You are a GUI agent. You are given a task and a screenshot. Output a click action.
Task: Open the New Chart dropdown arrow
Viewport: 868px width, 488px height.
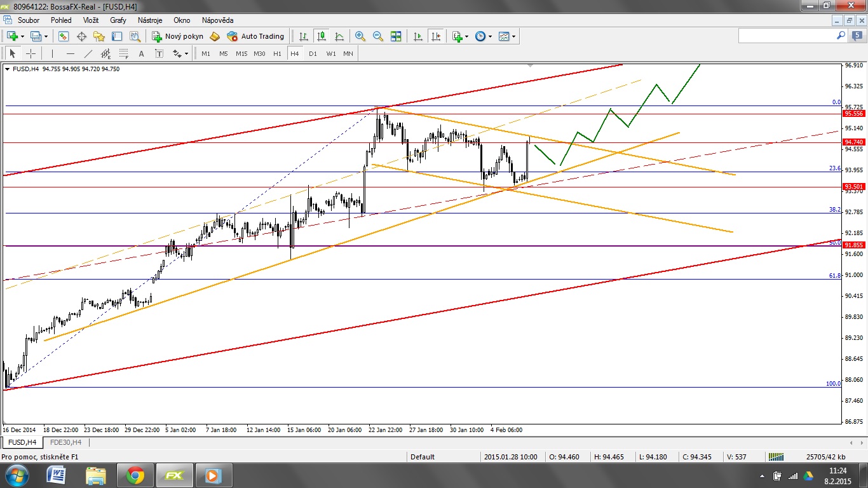[21, 36]
